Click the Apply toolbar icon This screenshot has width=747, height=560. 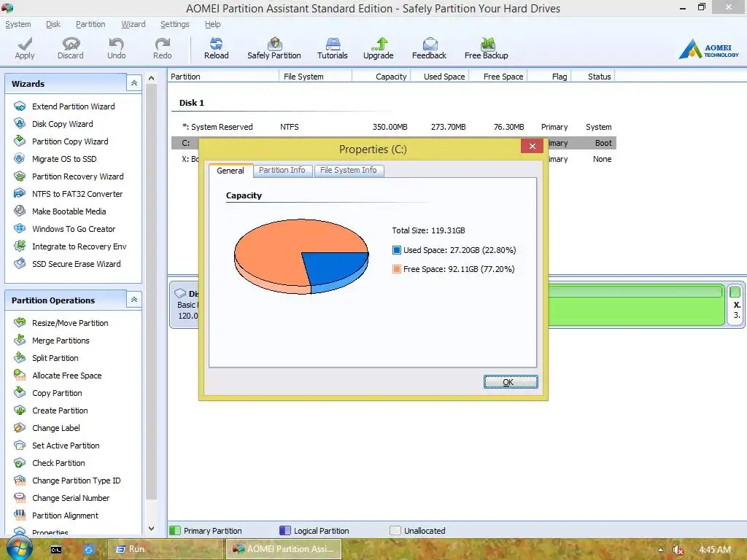pyautogui.click(x=25, y=49)
